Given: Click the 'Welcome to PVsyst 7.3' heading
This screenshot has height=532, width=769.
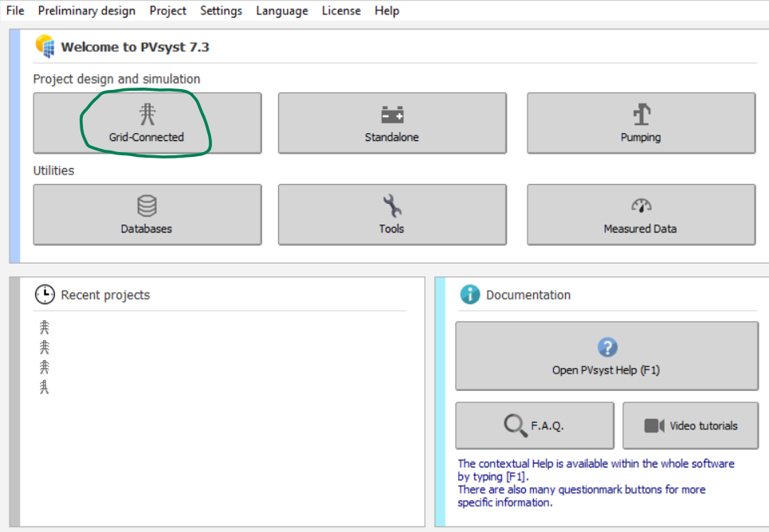Looking at the screenshot, I should click(x=135, y=47).
